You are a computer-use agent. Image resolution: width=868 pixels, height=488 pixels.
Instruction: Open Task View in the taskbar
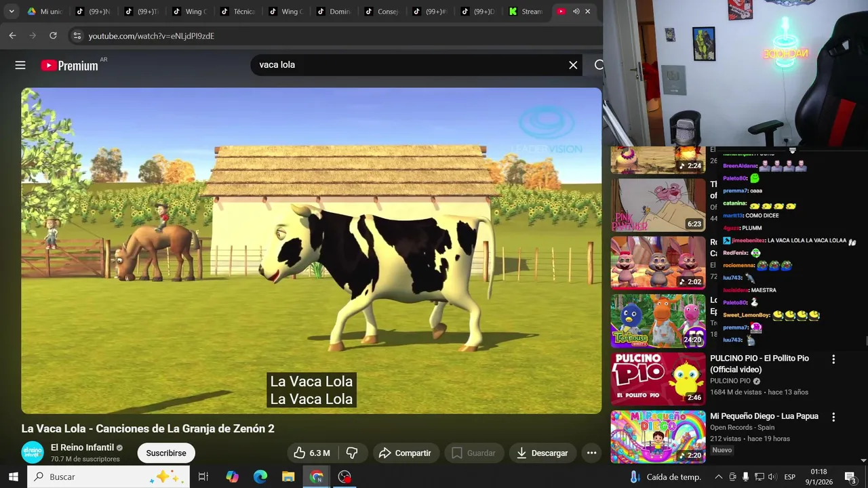tap(203, 477)
